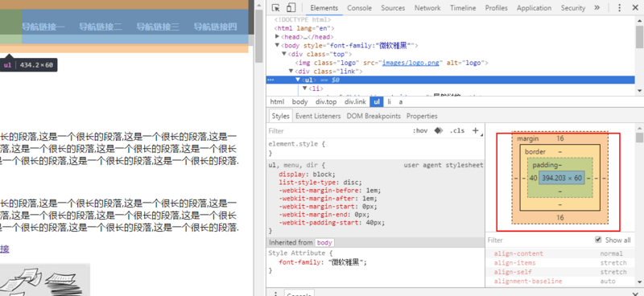Select the Properties sidebar tab
644x296 pixels.
click(x=422, y=116)
